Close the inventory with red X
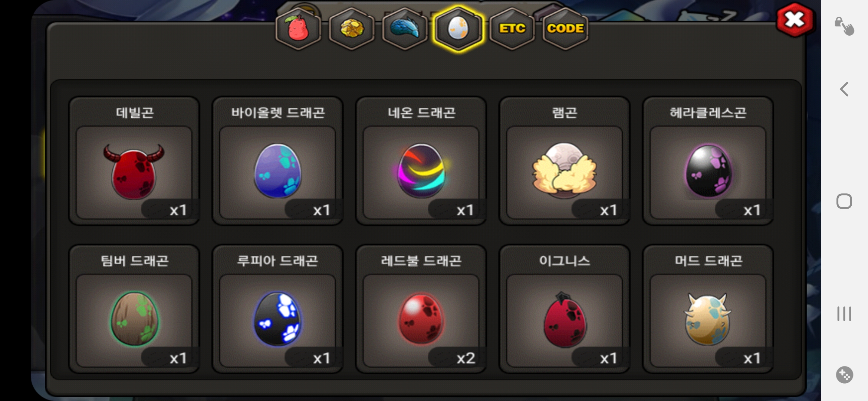Image resolution: width=868 pixels, height=401 pixels. 795,20
